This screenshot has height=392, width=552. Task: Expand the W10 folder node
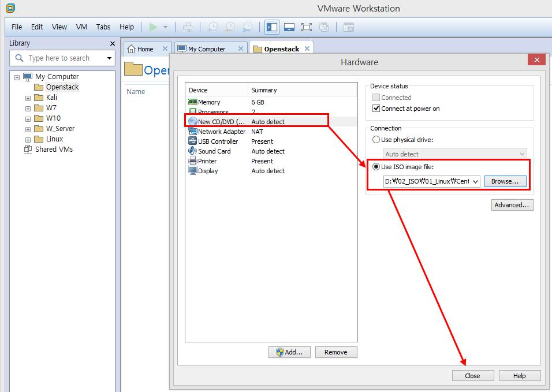coord(28,119)
